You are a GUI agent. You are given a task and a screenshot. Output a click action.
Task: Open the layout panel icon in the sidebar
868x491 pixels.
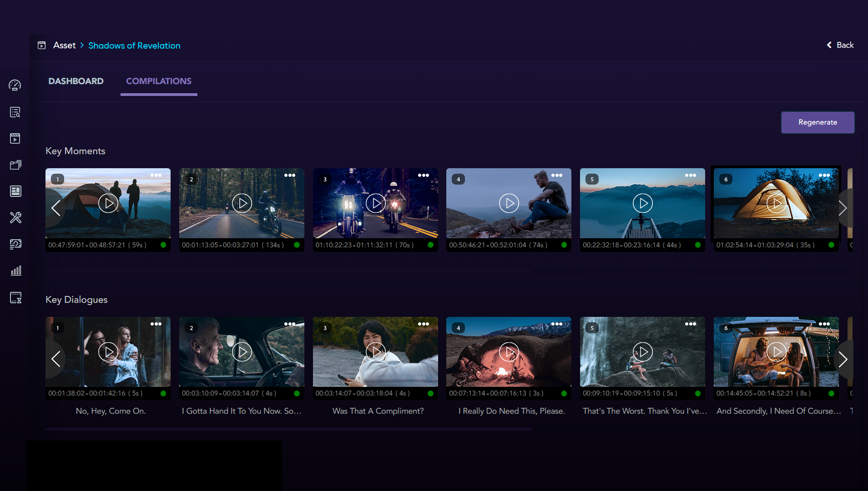15,191
